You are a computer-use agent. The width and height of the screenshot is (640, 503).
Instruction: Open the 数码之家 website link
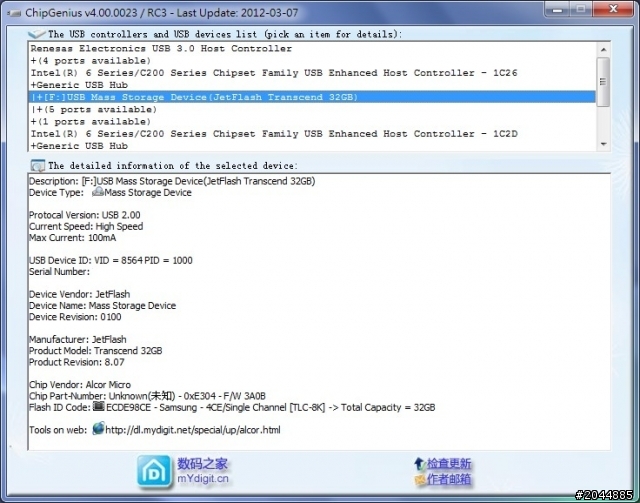pyautogui.click(x=202, y=464)
